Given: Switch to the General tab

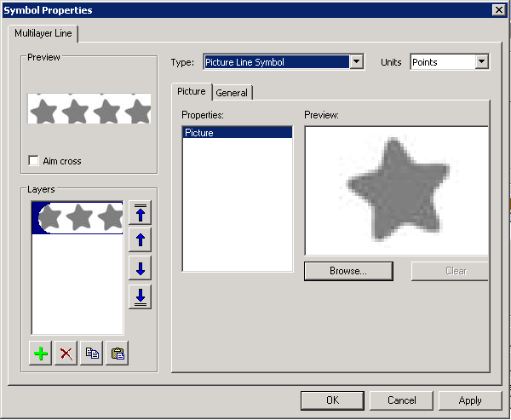Looking at the screenshot, I should [x=232, y=93].
